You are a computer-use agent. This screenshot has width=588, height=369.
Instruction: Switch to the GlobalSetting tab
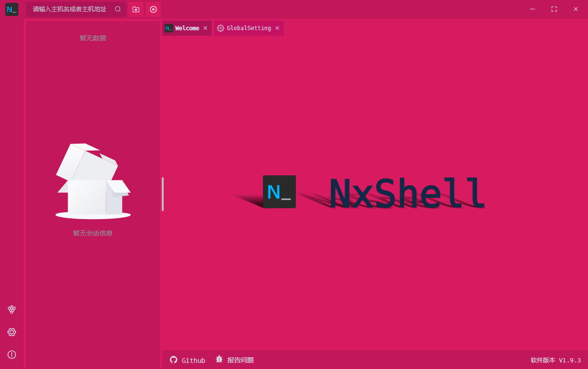248,28
